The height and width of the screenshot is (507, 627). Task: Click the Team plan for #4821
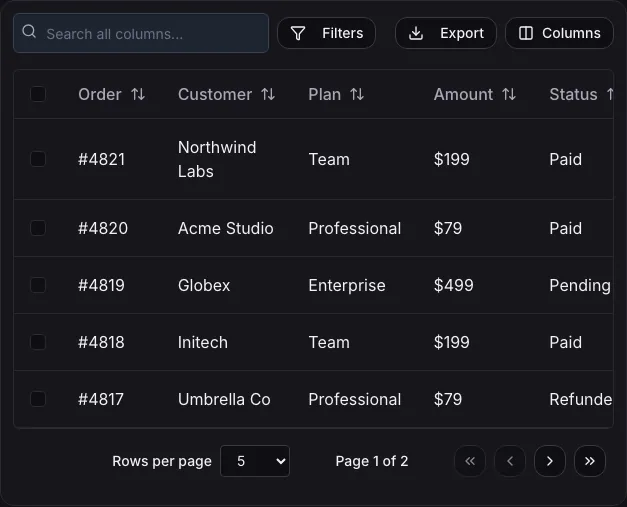pyautogui.click(x=329, y=160)
